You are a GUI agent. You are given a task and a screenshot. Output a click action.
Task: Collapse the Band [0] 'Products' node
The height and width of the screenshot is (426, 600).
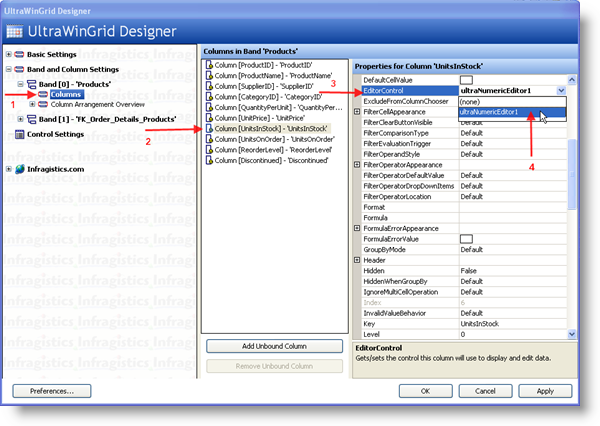click(21, 84)
